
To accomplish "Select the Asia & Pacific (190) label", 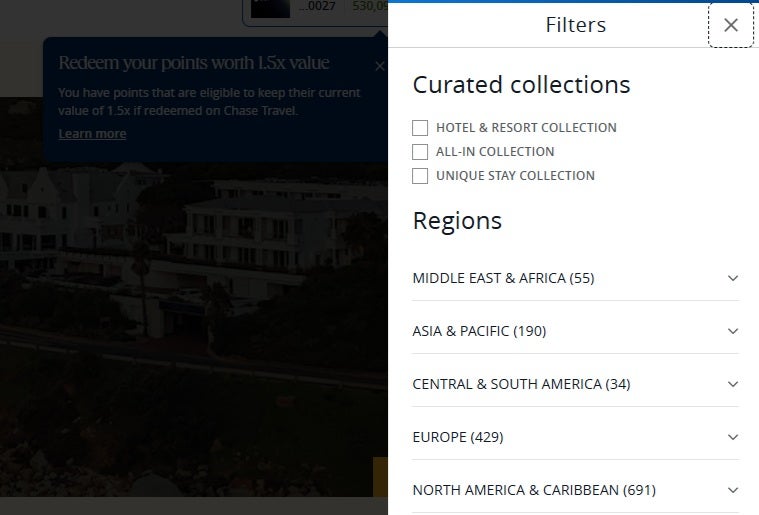I will point(479,331).
